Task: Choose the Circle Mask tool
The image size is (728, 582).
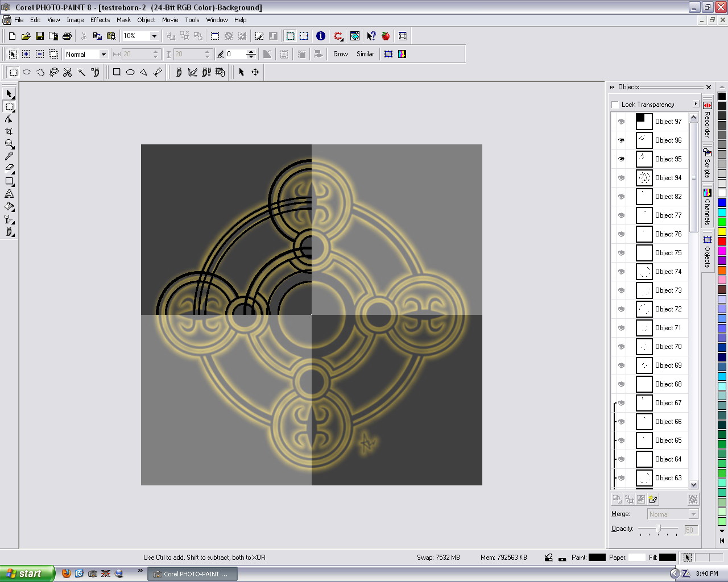Action: coord(27,72)
